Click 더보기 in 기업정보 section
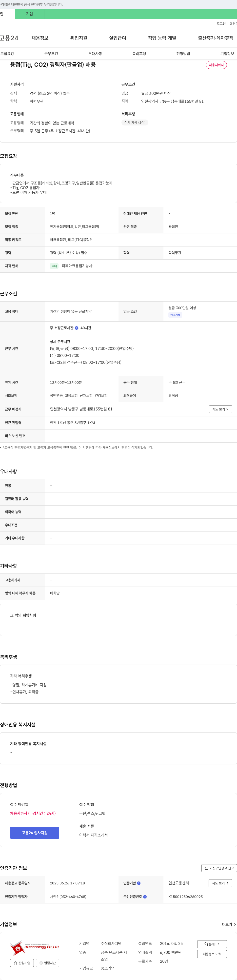This screenshot has height=980, width=237. pos(229,924)
